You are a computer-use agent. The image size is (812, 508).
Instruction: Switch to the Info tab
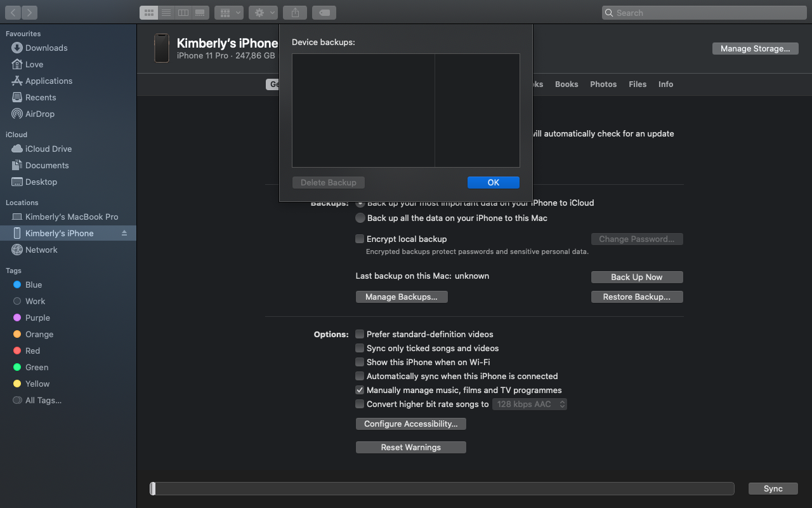pyautogui.click(x=665, y=84)
